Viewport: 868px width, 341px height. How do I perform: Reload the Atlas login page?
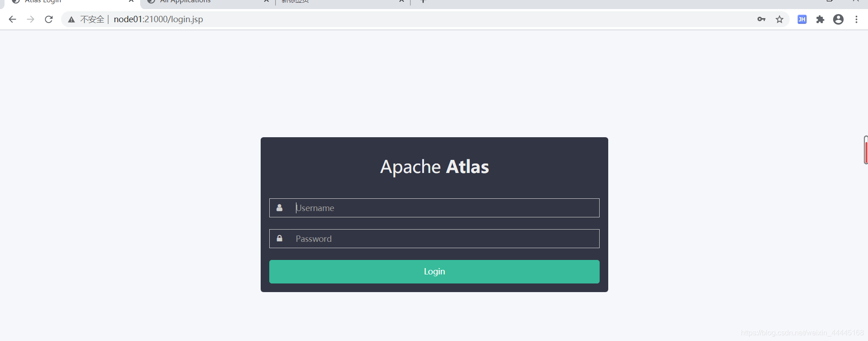tap(49, 19)
